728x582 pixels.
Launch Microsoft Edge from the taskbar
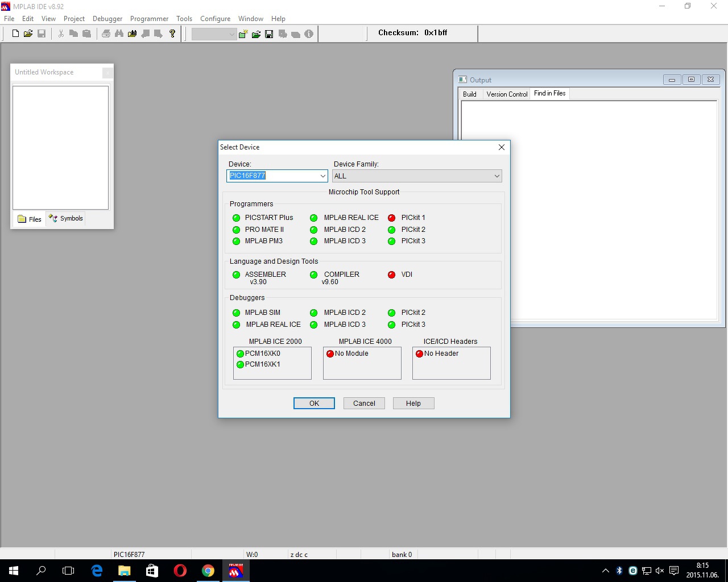click(97, 571)
